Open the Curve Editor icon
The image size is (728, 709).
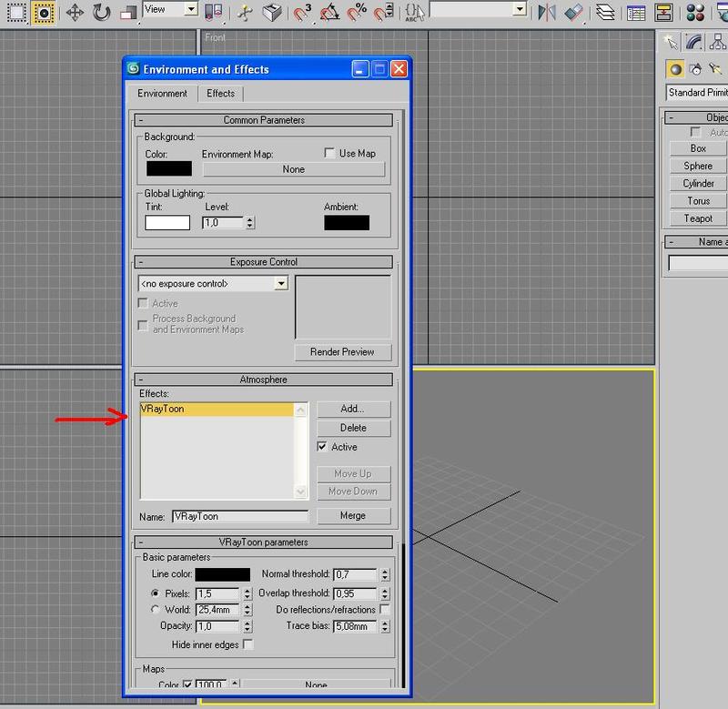[635, 13]
